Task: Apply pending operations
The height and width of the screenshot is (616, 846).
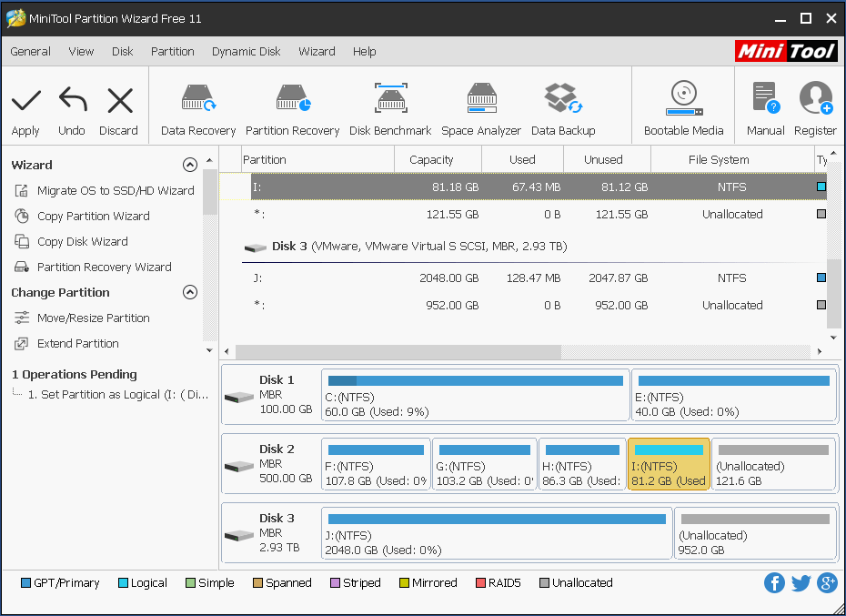Action: (25, 105)
